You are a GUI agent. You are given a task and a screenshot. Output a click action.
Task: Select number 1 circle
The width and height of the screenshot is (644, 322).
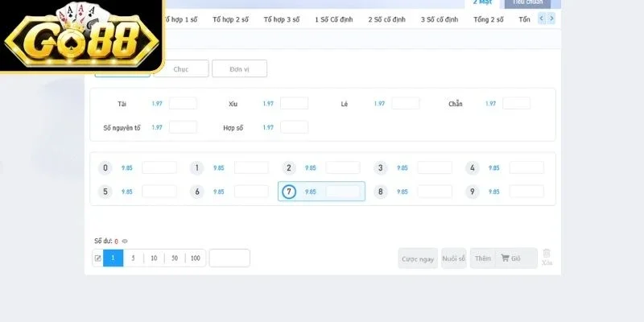coord(196,168)
